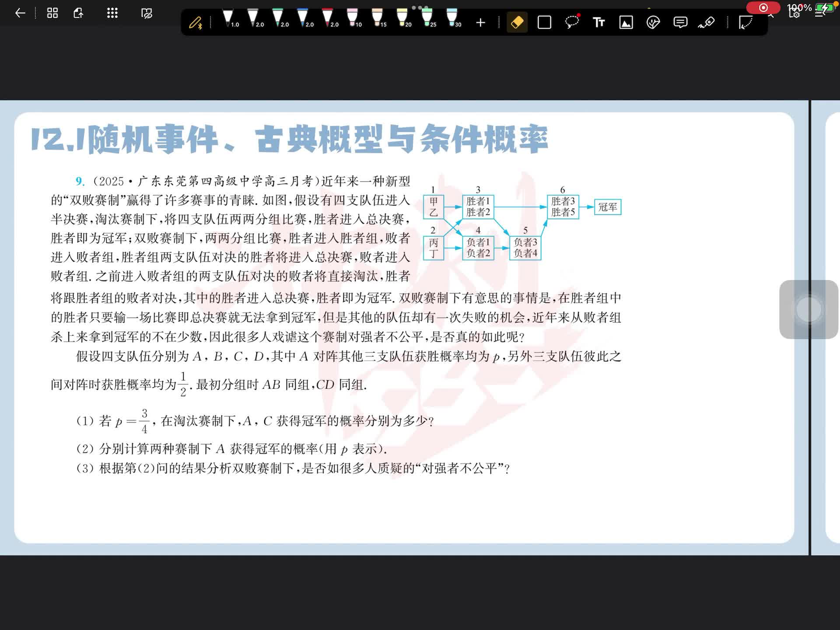The width and height of the screenshot is (840, 630).
Task: Select the comment note tool
Action: [x=680, y=22]
